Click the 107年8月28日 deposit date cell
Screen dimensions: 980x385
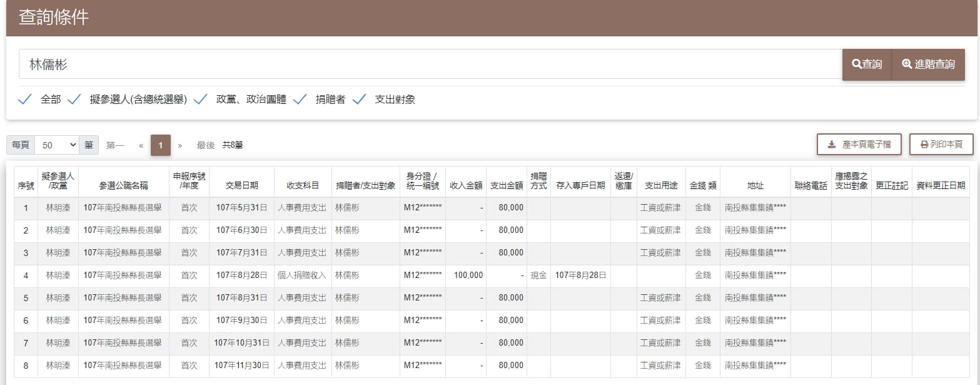tap(581, 275)
